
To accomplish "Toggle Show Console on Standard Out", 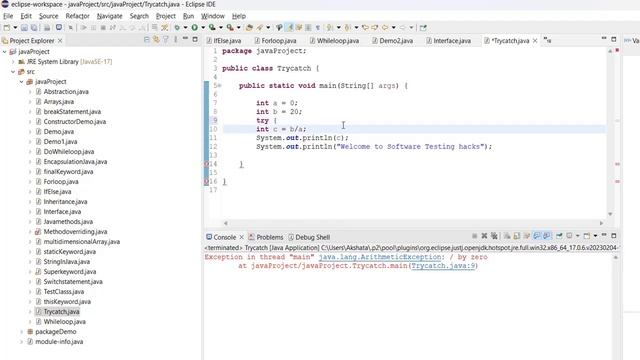I will [x=537, y=236].
